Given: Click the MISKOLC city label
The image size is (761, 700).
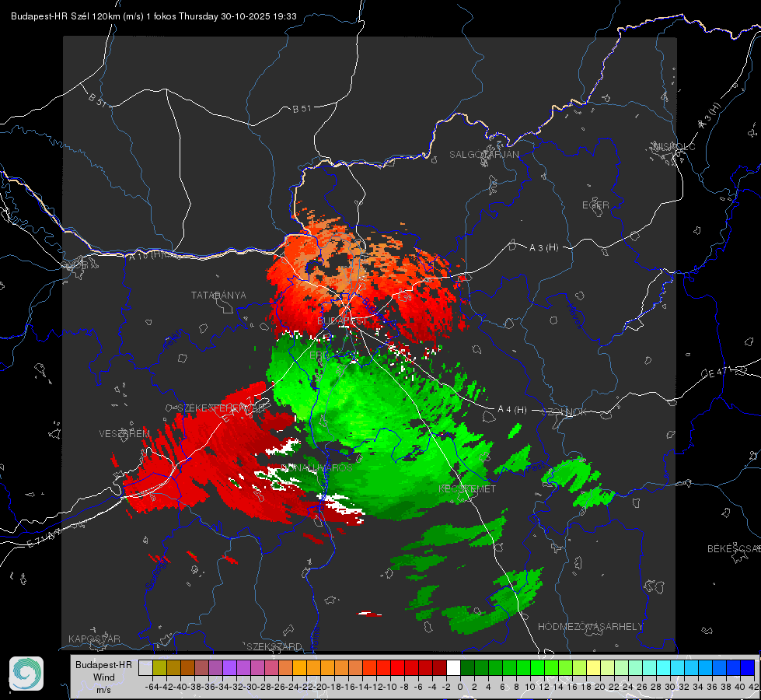Looking at the screenshot, I should pos(674,146).
